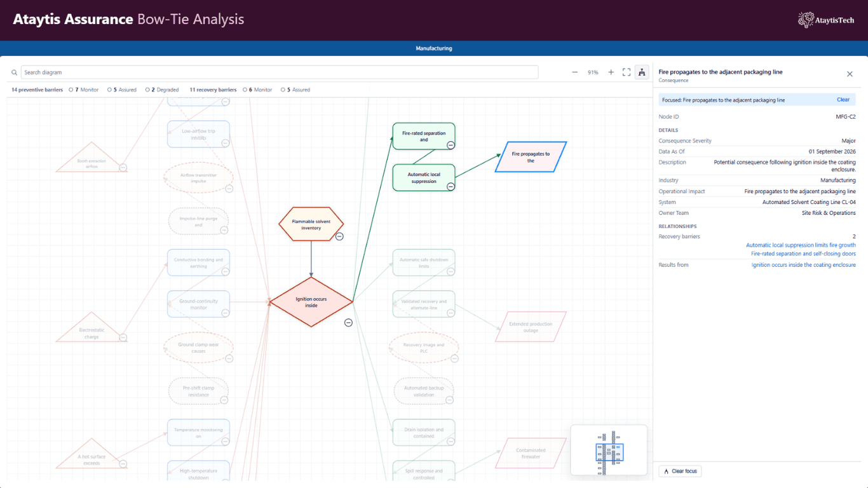The image size is (868, 488).
Task: Toggle the 5 Assured recovery filter
Action: [295, 90]
